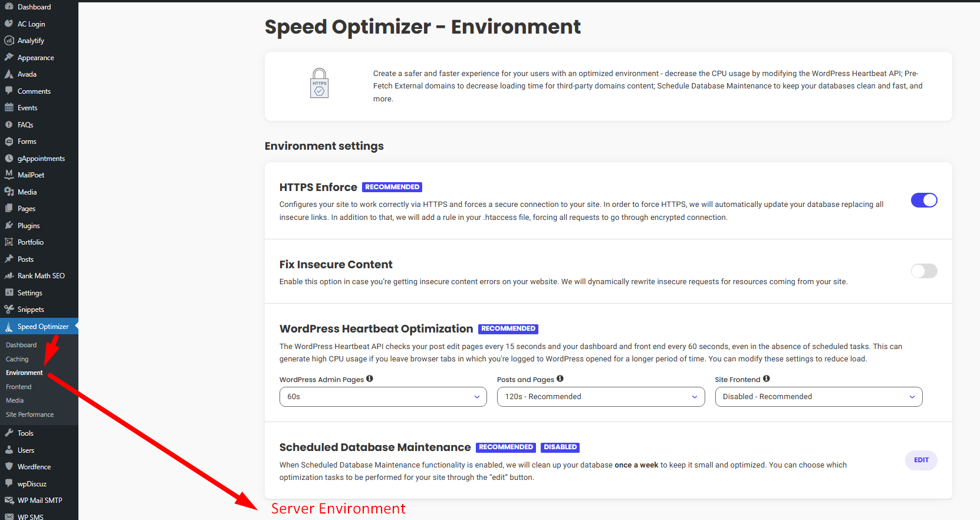The image size is (980, 520).
Task: Click the FAQs sidebar icon
Action: 9,124
